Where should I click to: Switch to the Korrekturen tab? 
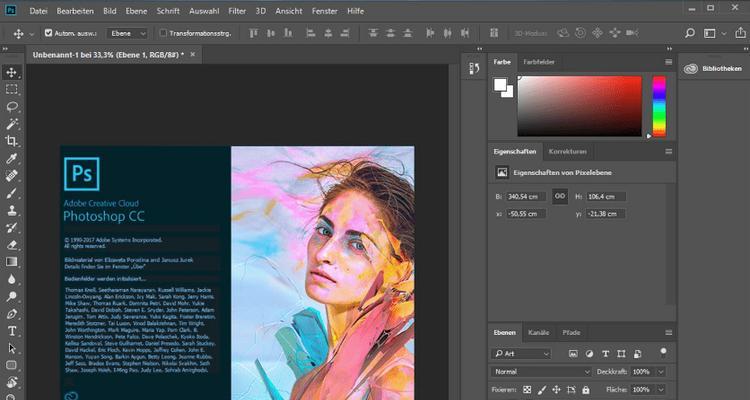567,152
